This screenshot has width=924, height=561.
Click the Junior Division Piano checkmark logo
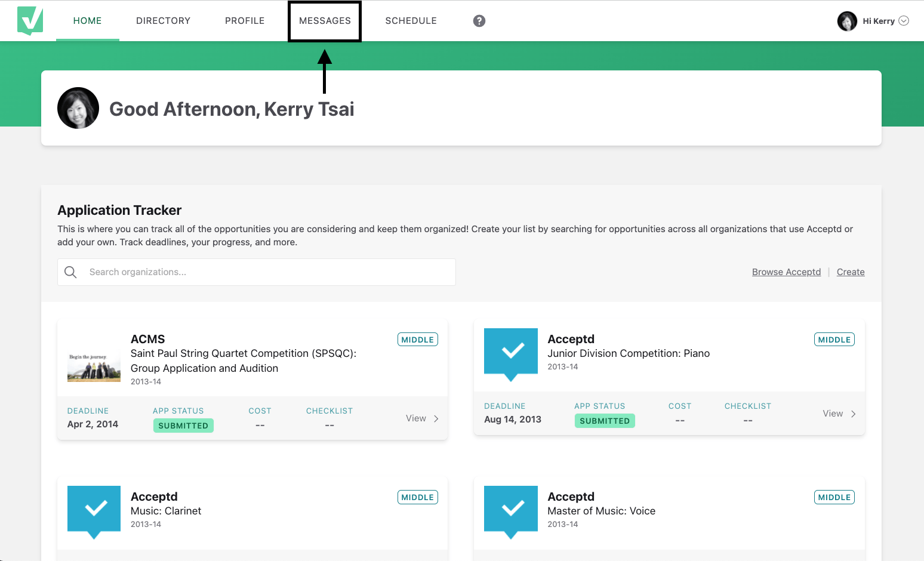[x=511, y=355]
